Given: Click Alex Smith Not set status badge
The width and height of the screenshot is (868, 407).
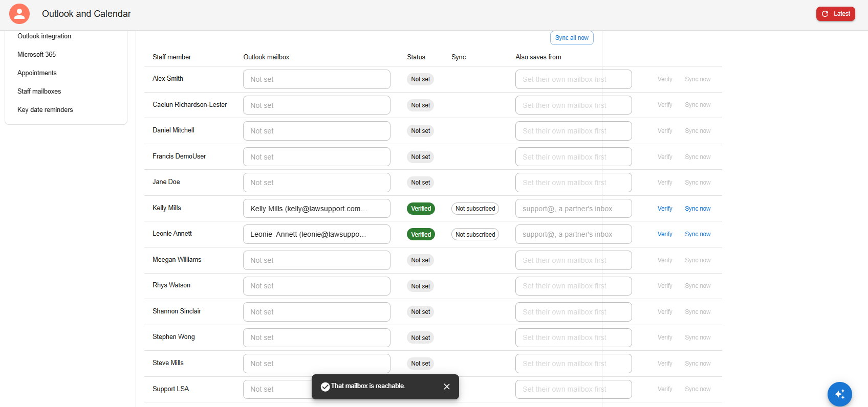Looking at the screenshot, I should [x=420, y=79].
